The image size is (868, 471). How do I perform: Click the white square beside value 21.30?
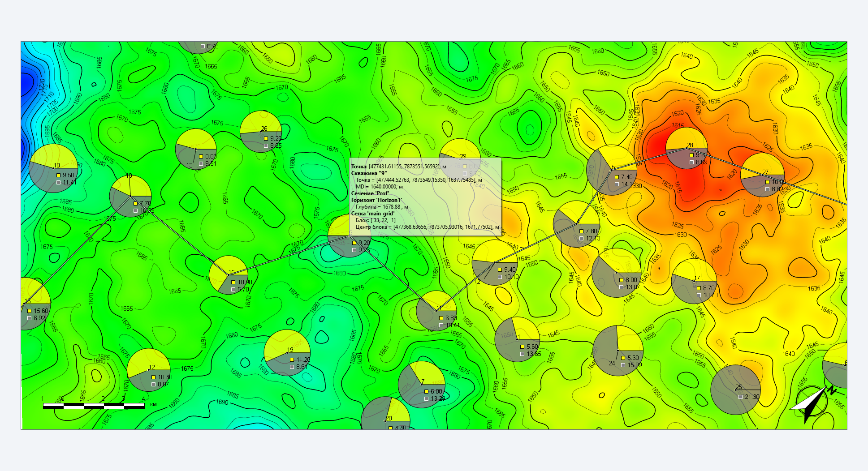point(740,397)
